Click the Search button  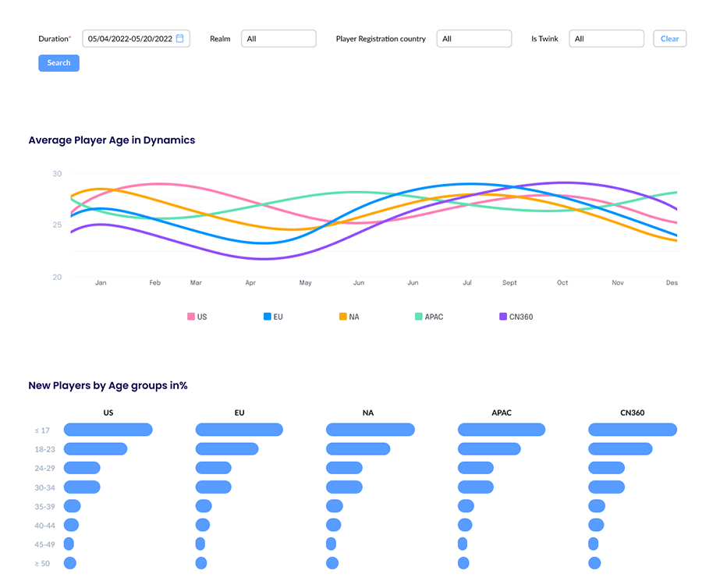click(x=59, y=63)
